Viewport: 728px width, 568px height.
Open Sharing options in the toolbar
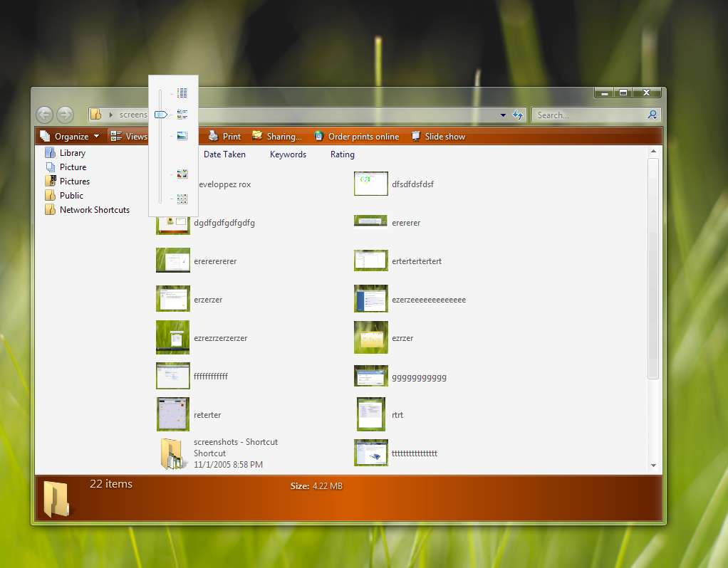point(276,137)
